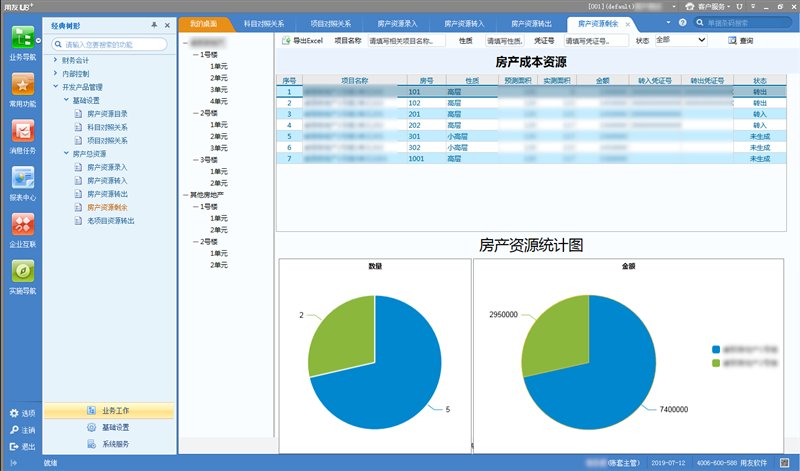The image size is (800, 471).
Task: Open the 企业互联 icon
Action: pos(23,225)
